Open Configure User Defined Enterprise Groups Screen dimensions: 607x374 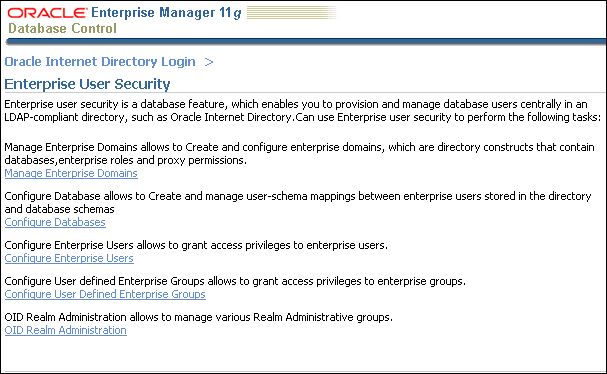coord(105,294)
